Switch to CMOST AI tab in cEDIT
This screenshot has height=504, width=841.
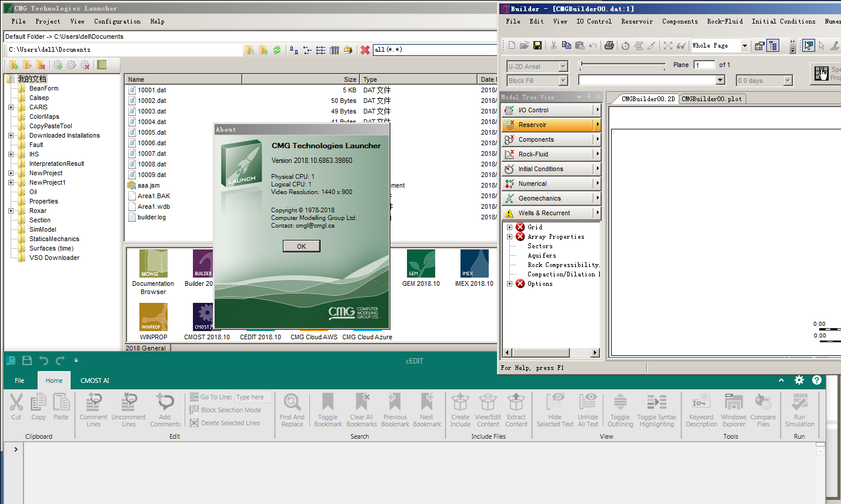tap(95, 380)
